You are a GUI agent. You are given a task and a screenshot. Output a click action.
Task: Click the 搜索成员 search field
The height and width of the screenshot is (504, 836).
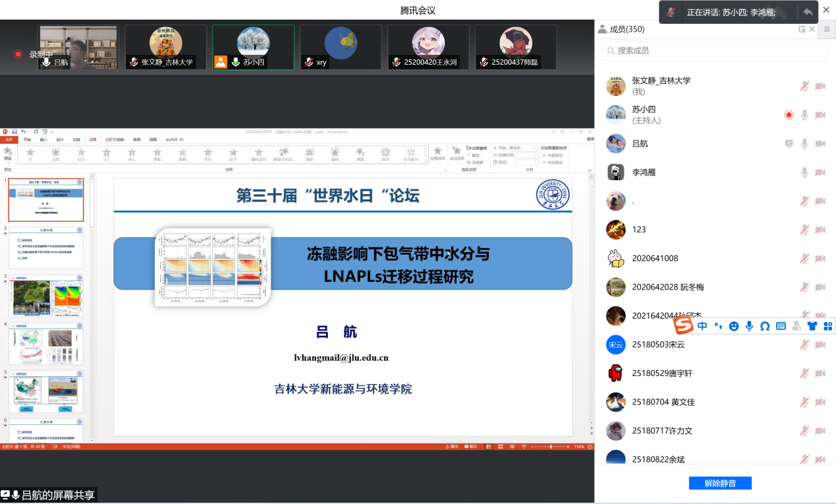tap(715, 51)
